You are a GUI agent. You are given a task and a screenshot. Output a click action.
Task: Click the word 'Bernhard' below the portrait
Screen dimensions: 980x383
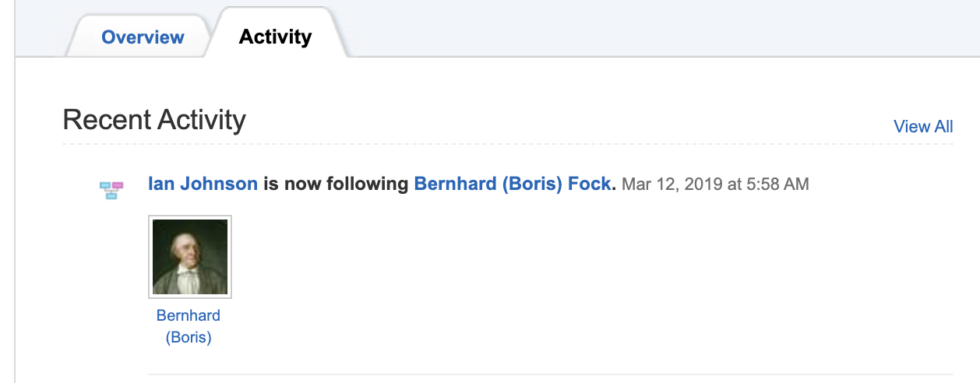189,315
